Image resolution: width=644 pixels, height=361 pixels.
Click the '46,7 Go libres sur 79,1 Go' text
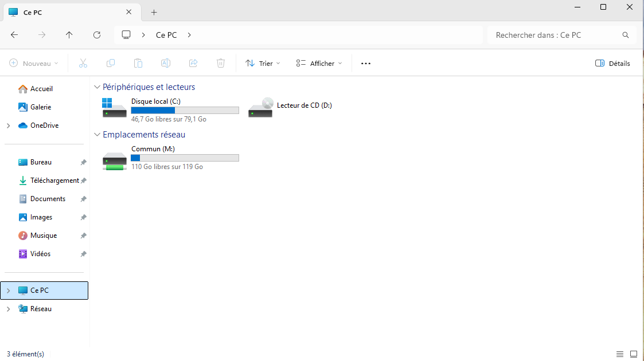point(169,119)
